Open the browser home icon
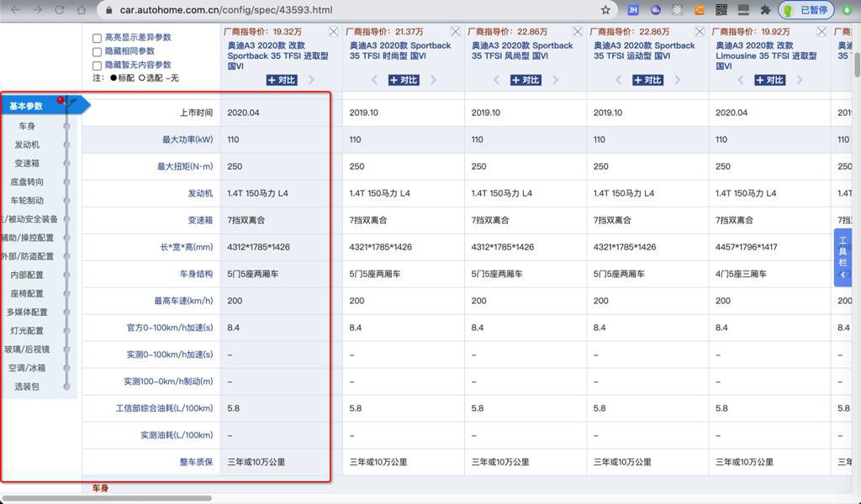This screenshot has height=504, width=861. coord(82,10)
